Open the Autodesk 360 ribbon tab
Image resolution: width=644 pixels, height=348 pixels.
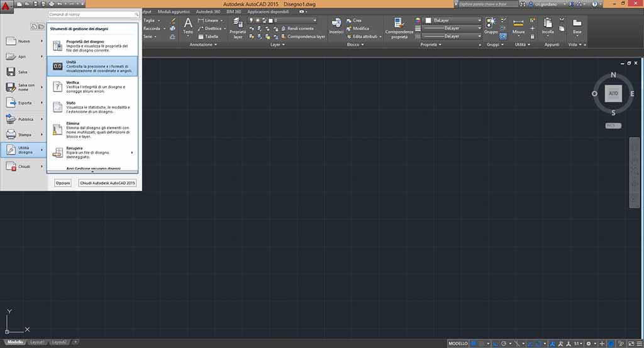pos(208,12)
